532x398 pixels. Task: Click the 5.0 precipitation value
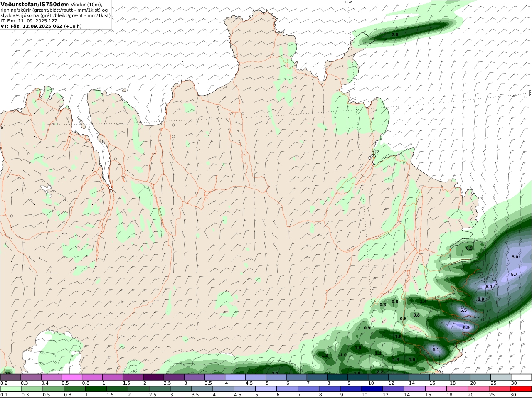pyautogui.click(x=515, y=257)
